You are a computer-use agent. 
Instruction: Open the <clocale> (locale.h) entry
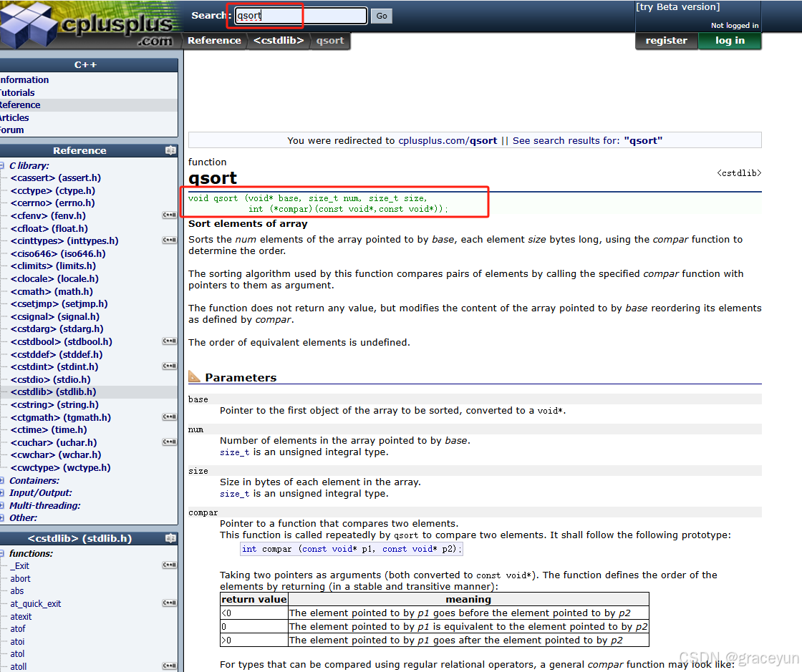(54, 278)
